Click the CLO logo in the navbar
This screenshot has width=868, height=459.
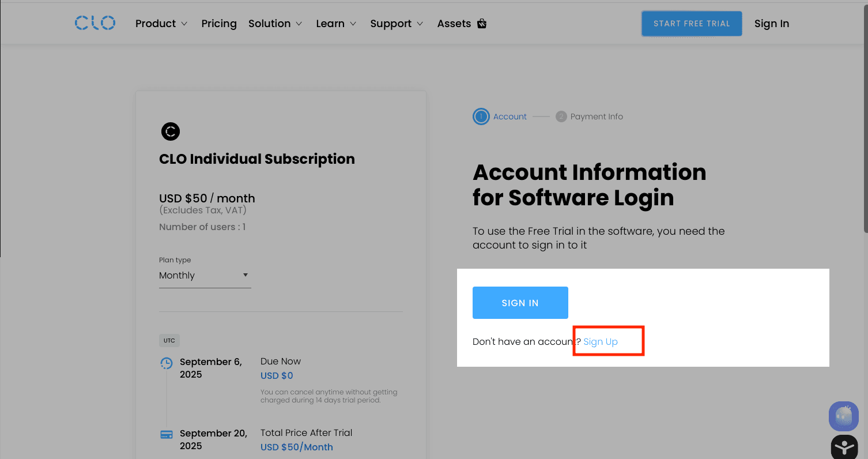[95, 23]
